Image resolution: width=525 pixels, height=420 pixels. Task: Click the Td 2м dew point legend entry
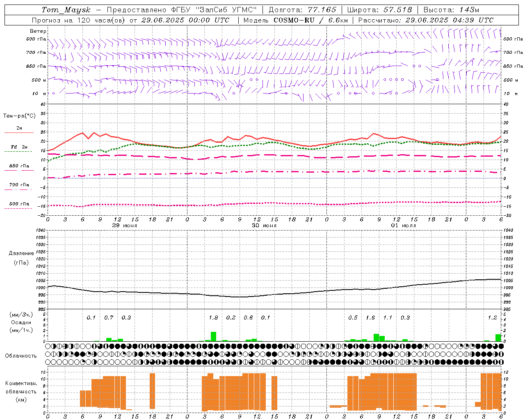(19, 147)
